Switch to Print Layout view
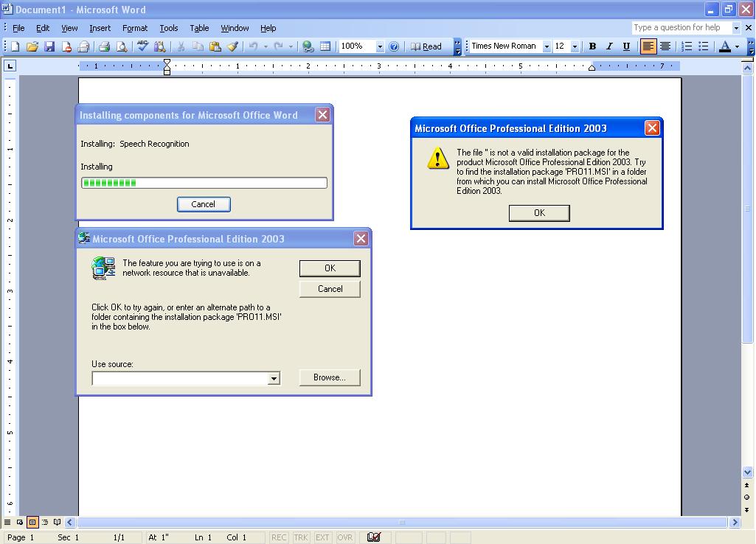Screen dimensions: 756x544 32,522
